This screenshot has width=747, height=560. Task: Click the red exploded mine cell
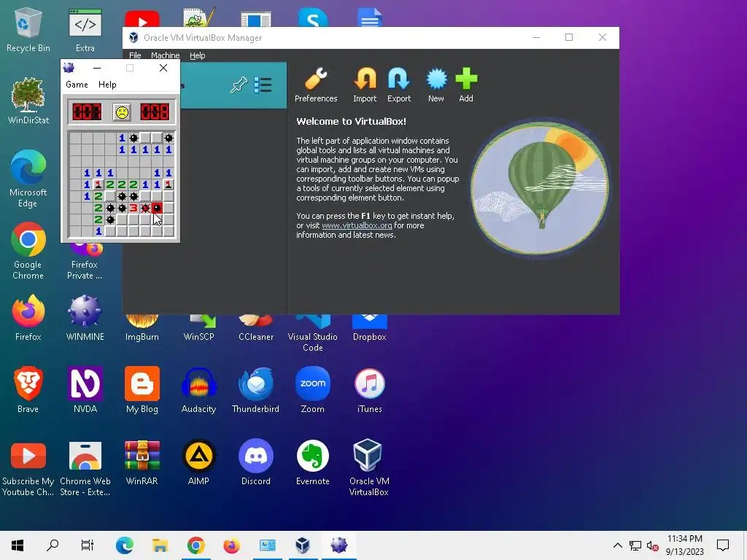click(x=157, y=208)
